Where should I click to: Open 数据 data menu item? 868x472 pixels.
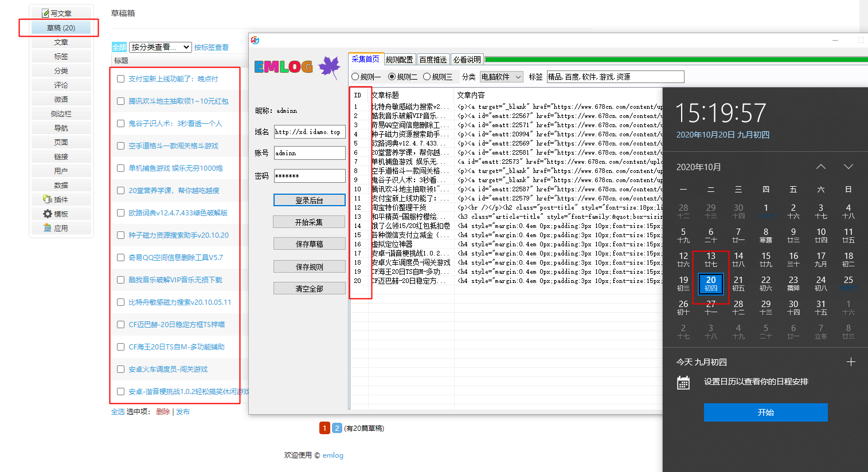pyautogui.click(x=61, y=185)
